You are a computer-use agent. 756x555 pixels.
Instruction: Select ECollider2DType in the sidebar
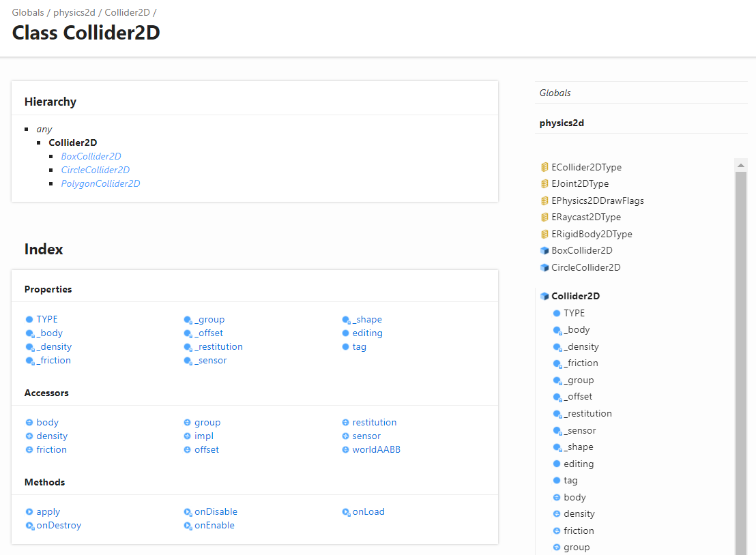586,167
